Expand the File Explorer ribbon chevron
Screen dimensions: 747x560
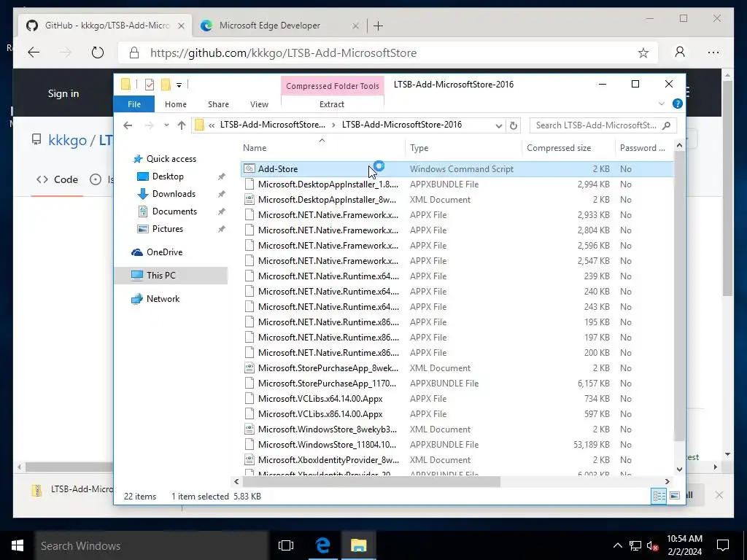pos(661,104)
